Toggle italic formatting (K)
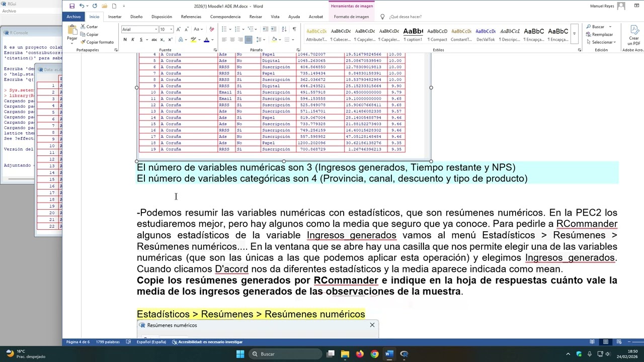The width and height of the screenshot is (644, 362). tap(133, 40)
